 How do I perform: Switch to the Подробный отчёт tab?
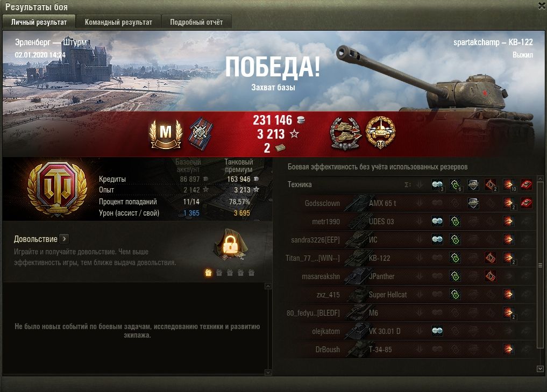click(196, 22)
